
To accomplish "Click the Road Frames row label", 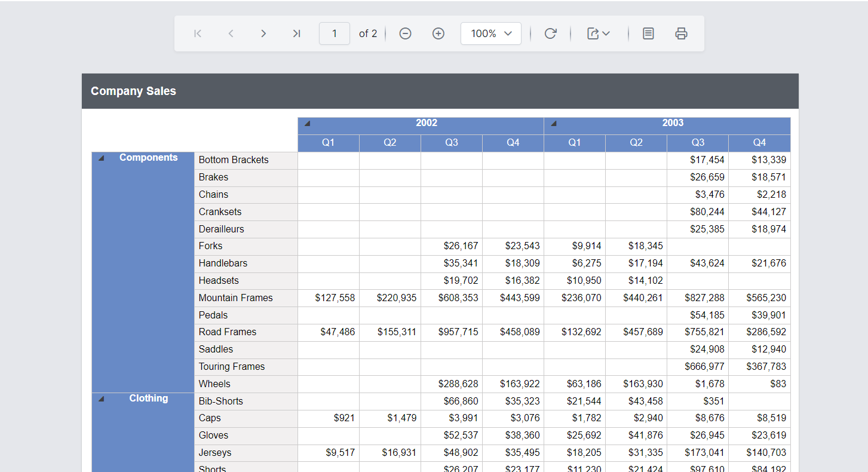I will pyautogui.click(x=228, y=332).
